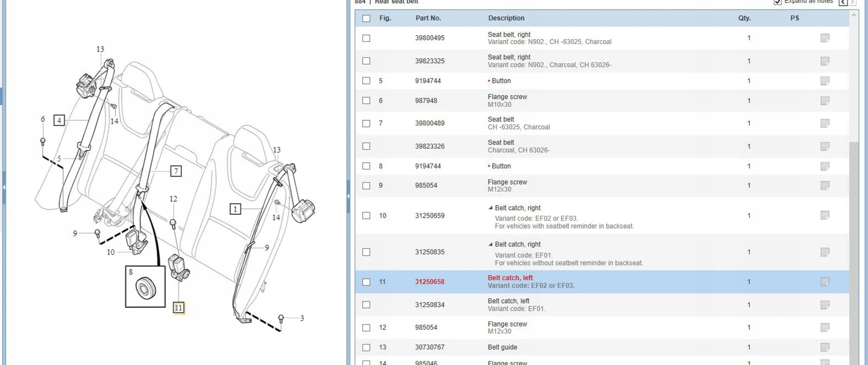Image resolution: width=868 pixels, height=365 pixels.
Task: Open the note icon on the Fig. 9 flange screw row
Action: click(825, 186)
